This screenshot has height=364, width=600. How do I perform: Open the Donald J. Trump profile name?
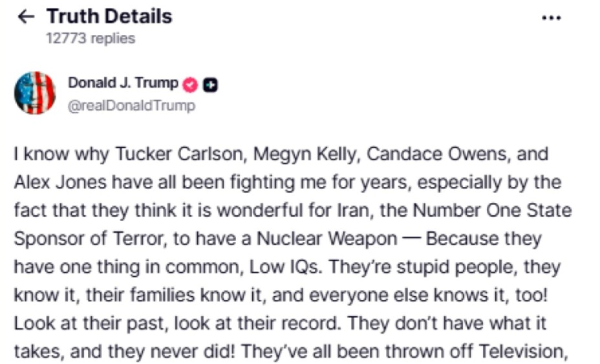click(x=123, y=83)
